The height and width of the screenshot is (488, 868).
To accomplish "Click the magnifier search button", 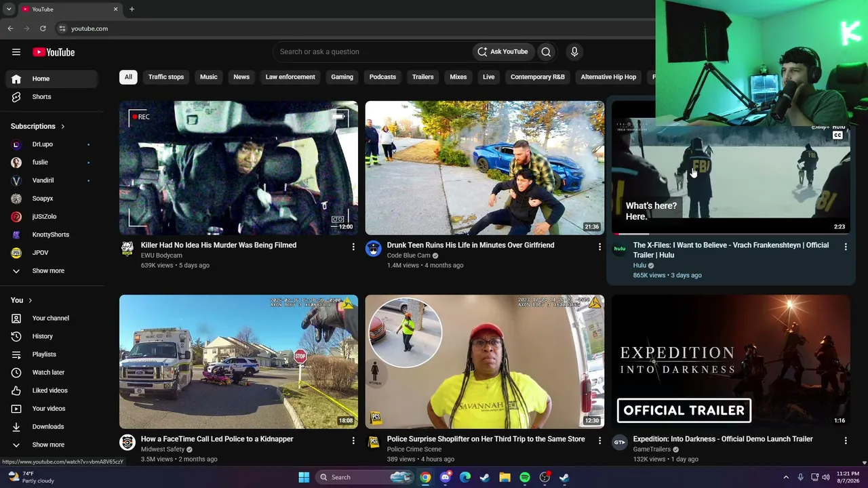I will tap(546, 52).
